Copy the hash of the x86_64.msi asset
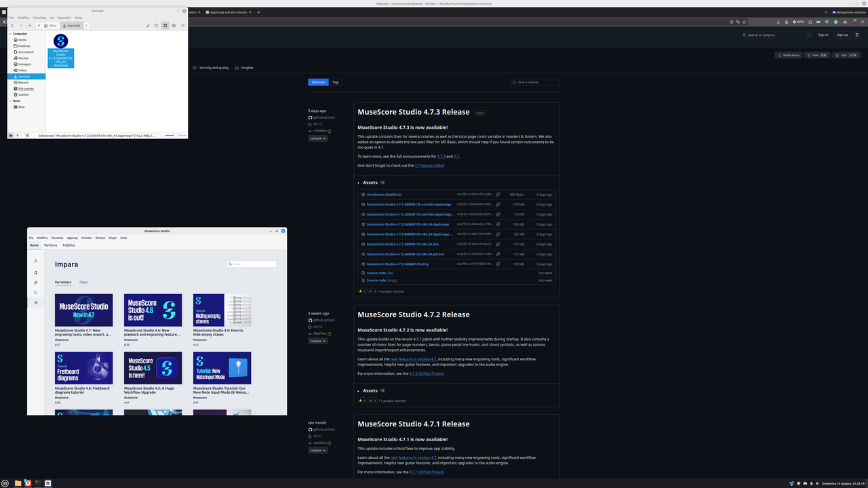The image size is (868, 488). click(x=498, y=244)
